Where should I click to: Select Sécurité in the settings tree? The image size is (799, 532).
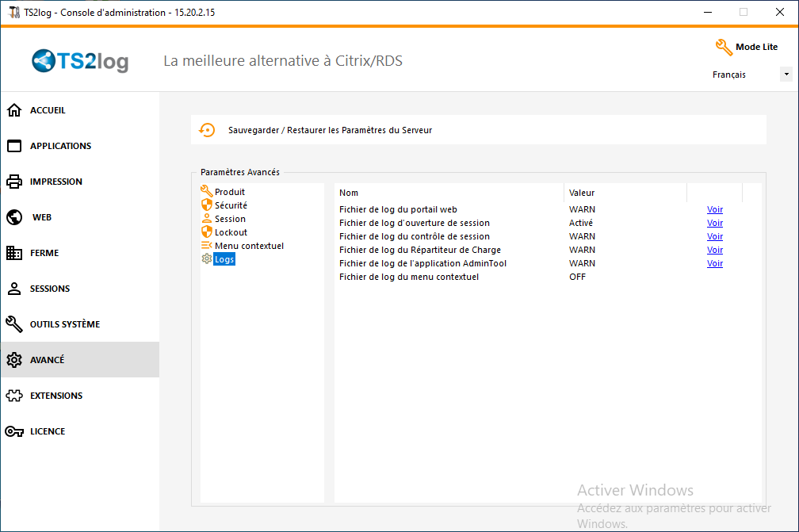pyautogui.click(x=231, y=205)
